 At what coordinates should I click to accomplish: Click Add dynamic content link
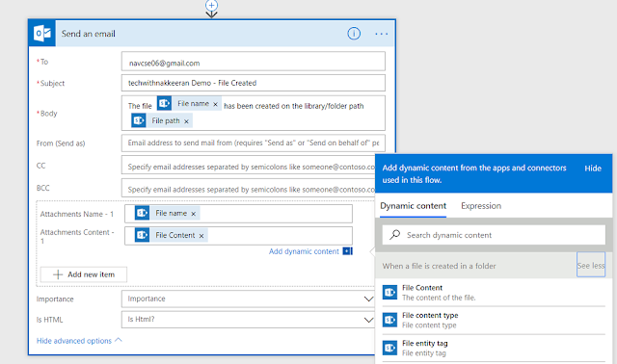(x=304, y=251)
